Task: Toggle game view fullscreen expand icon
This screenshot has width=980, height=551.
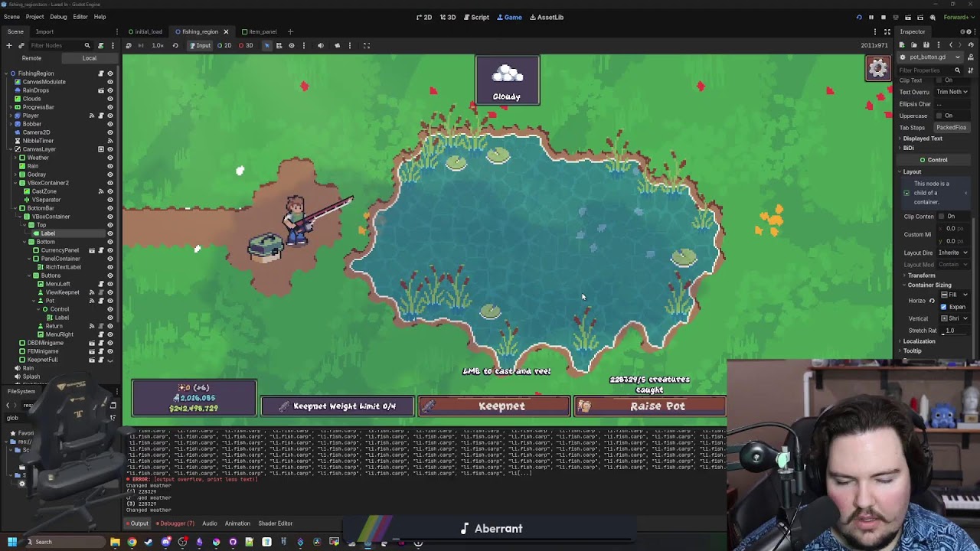Action: pyautogui.click(x=366, y=45)
